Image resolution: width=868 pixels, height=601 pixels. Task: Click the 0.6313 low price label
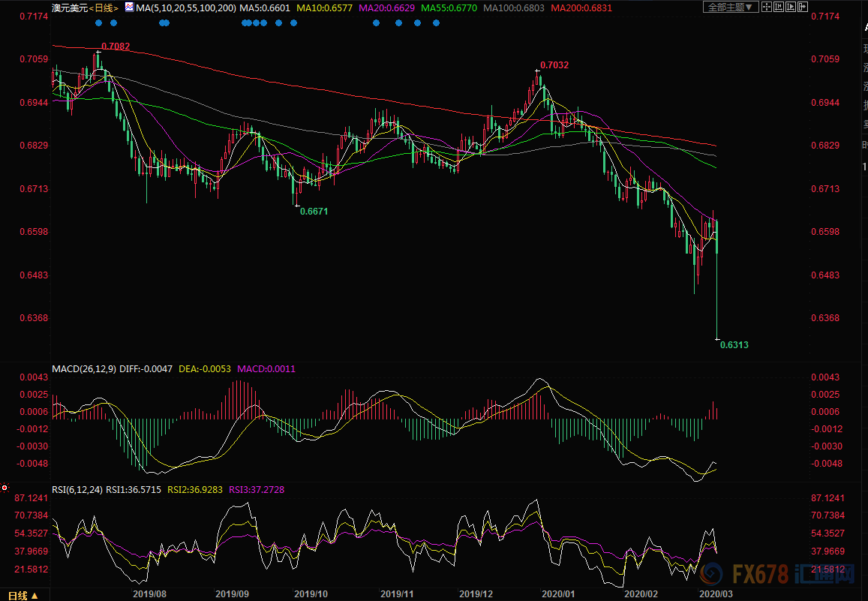(734, 345)
